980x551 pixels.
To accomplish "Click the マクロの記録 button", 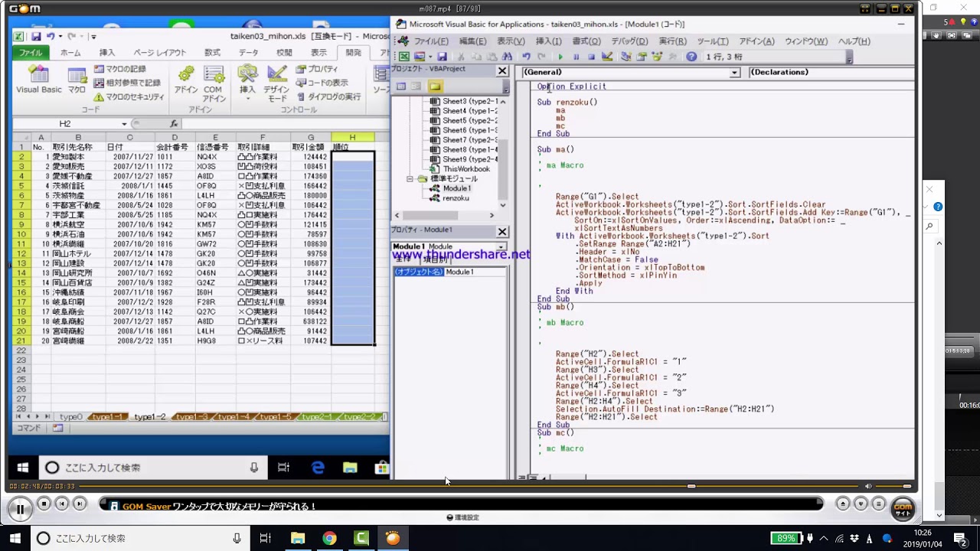I will click(119, 69).
